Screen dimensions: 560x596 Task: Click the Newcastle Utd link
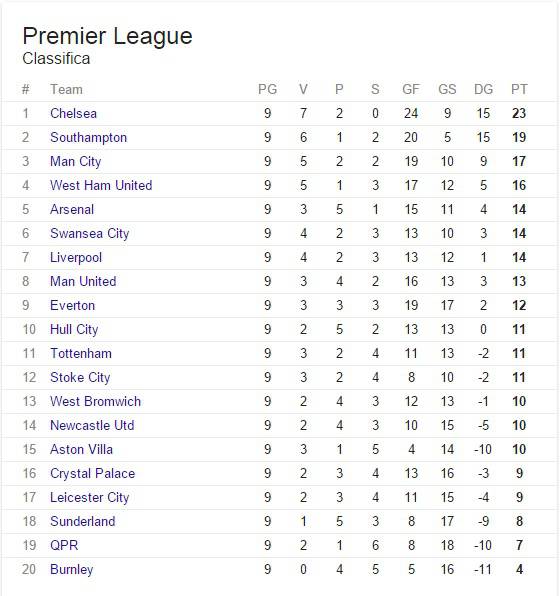(92, 425)
